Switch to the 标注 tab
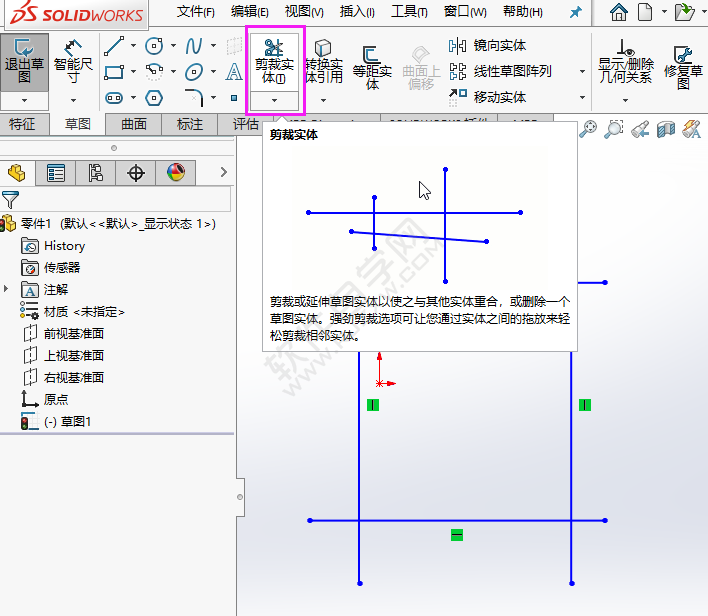 (x=190, y=124)
